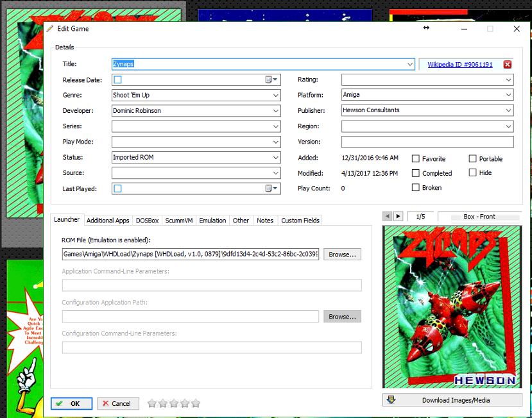Open the DOSBox tab

point(147,221)
